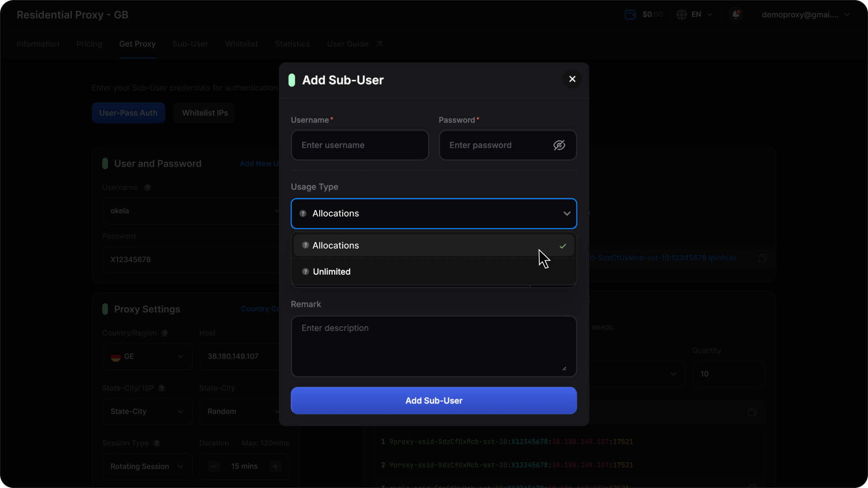
Task: Switch to the Sub-User tab
Action: tap(190, 44)
